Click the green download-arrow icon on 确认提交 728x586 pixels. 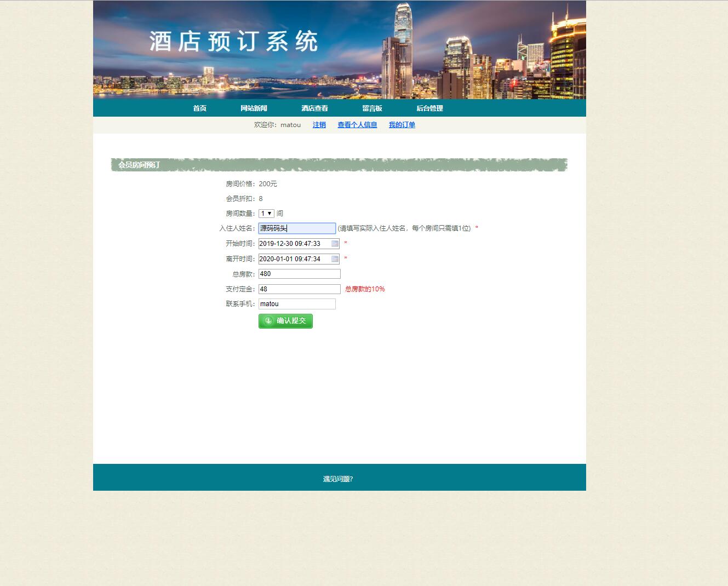[x=268, y=321]
